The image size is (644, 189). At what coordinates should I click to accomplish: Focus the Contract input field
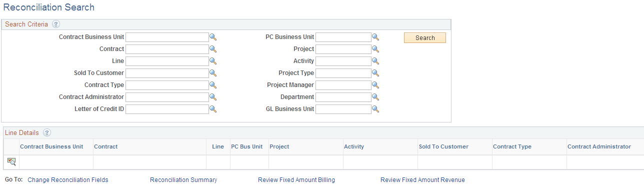pyautogui.click(x=167, y=49)
